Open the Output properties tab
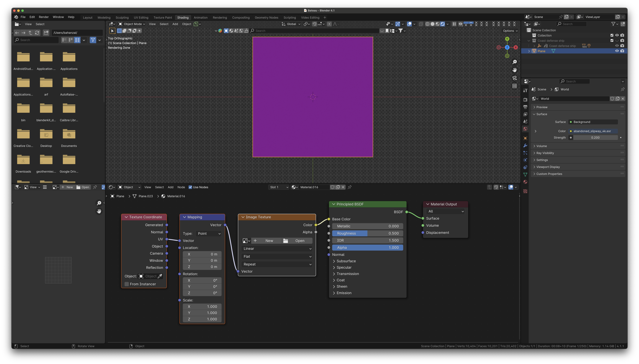 [525, 107]
